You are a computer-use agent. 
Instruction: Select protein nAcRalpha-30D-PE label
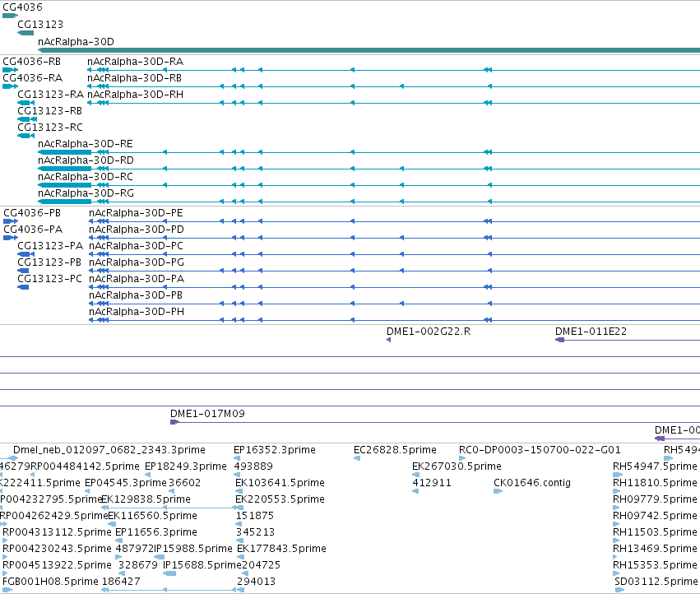[137, 212]
